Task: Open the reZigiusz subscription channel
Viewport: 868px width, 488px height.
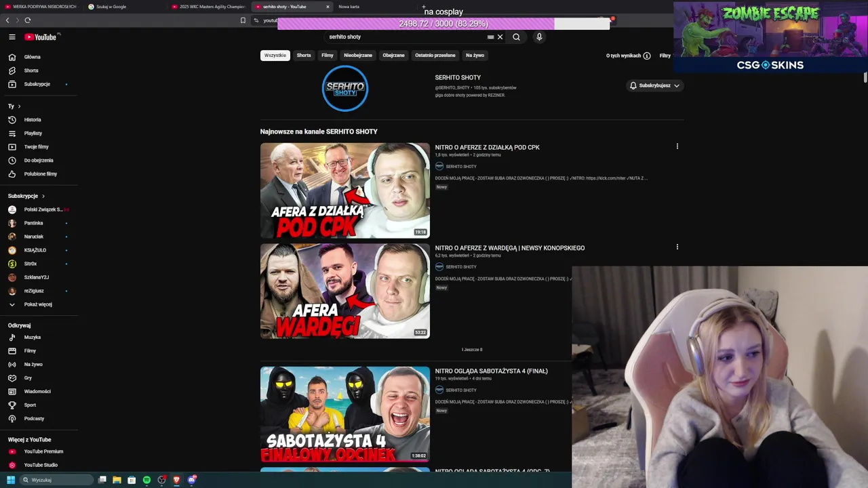Action: coord(34,291)
